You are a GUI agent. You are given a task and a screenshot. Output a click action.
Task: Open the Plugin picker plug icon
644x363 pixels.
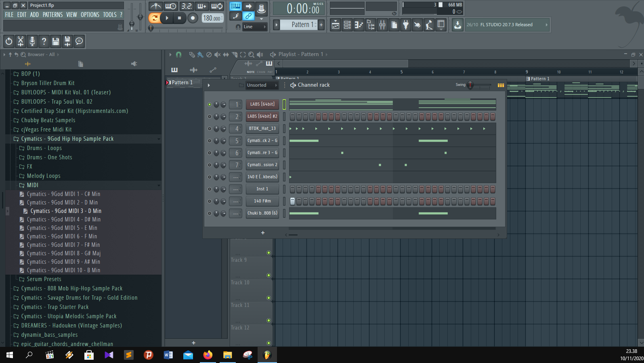click(406, 25)
